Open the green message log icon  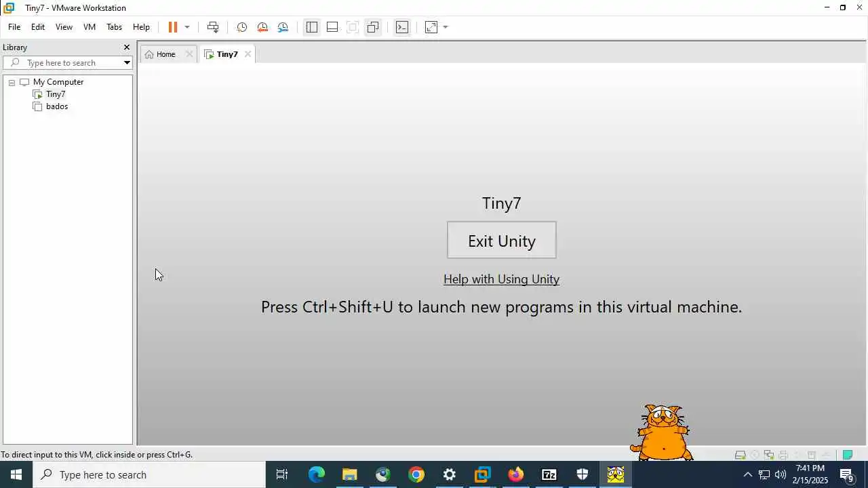pyautogui.click(x=848, y=455)
